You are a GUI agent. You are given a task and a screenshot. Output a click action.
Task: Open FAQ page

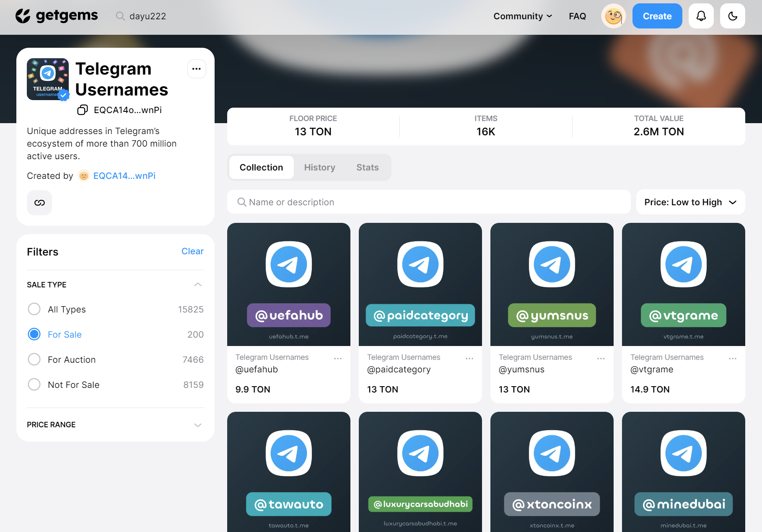(x=577, y=16)
